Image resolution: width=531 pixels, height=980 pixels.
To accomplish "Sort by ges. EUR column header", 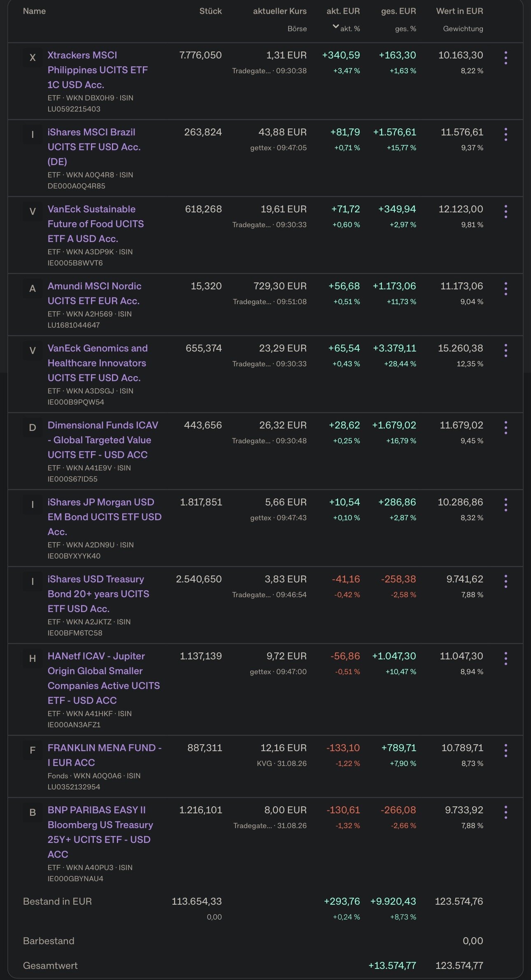I will 398,11.
